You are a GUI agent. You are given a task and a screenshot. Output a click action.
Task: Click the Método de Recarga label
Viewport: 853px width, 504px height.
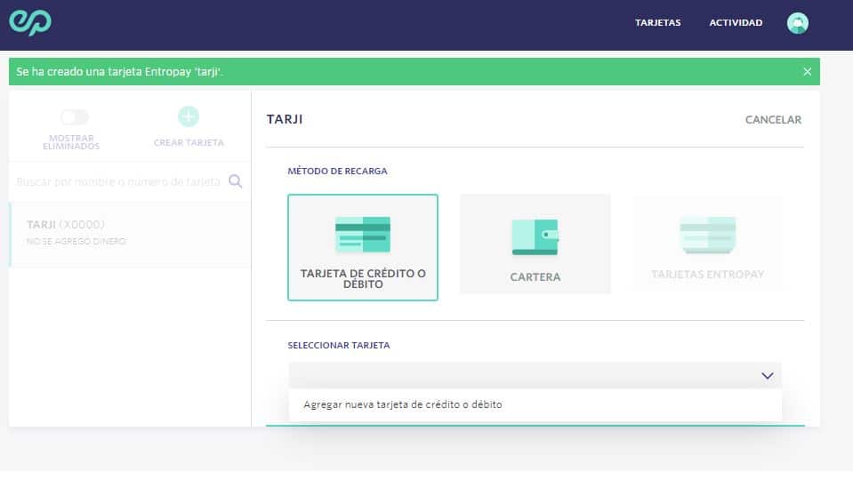(x=337, y=171)
